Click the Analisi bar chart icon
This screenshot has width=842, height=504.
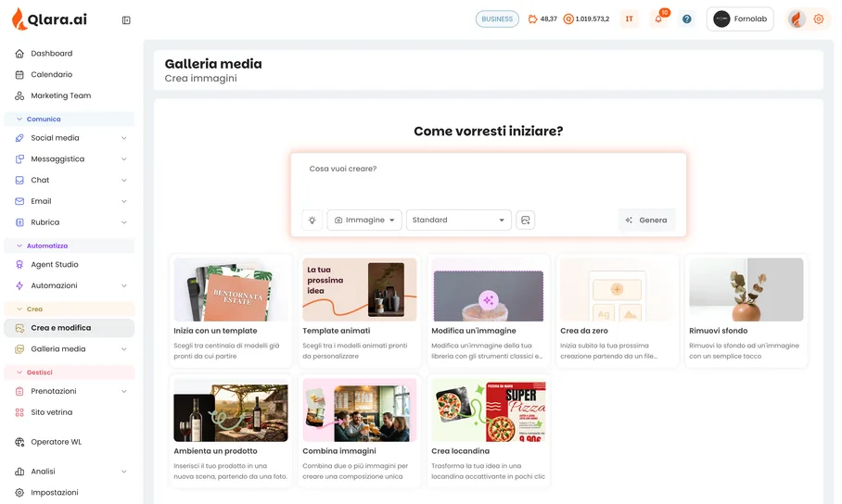click(19, 472)
